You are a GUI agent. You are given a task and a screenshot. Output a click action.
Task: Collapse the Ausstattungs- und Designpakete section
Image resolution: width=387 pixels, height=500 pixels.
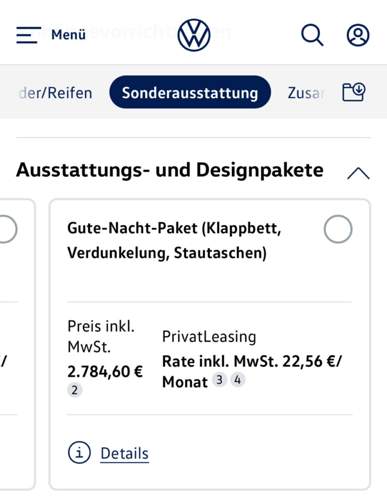[358, 173]
